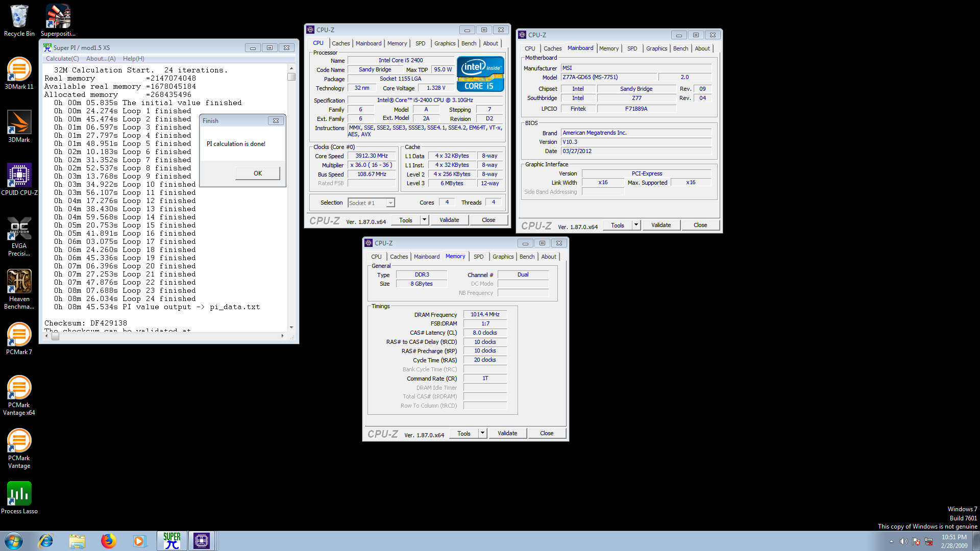Open PCMark Vantage desktop shortcut
980x551 pixels.
pos(19,448)
